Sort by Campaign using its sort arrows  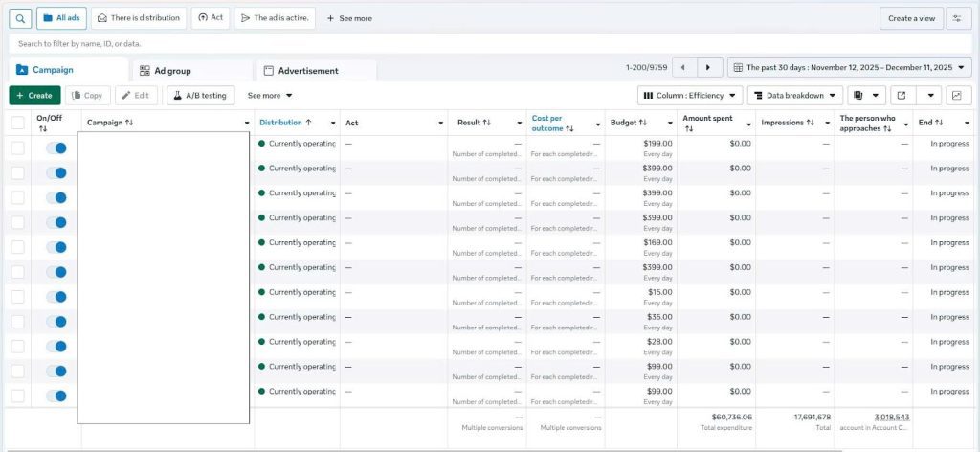click(x=129, y=123)
